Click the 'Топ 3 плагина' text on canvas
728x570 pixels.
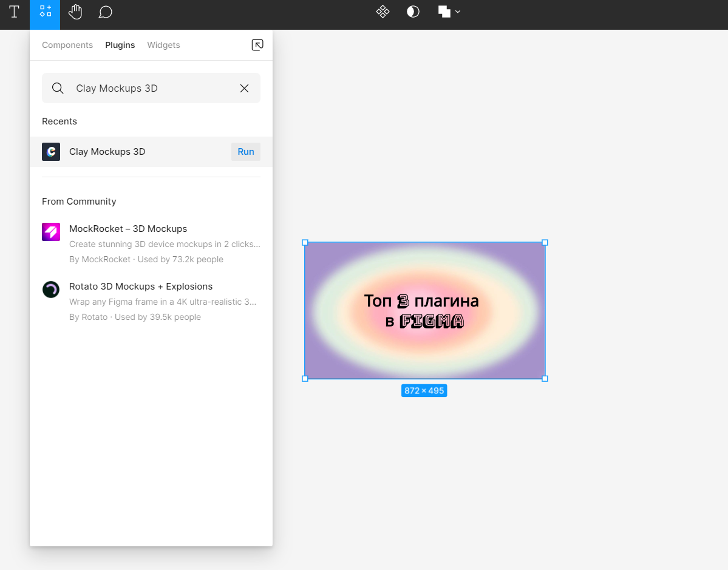click(421, 300)
